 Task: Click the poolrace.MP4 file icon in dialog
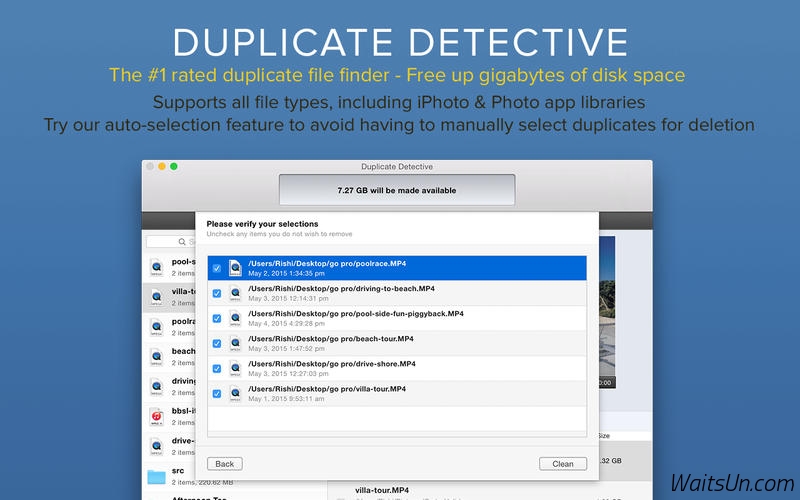(x=235, y=268)
